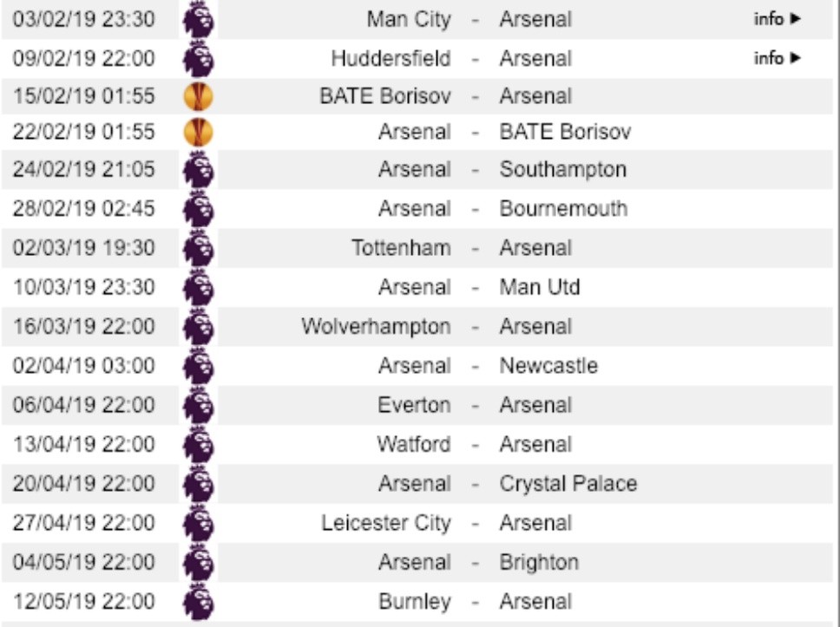The width and height of the screenshot is (840, 627).
Task: Click league icon on Burnley vs Arsenal row
Action: tap(199, 602)
